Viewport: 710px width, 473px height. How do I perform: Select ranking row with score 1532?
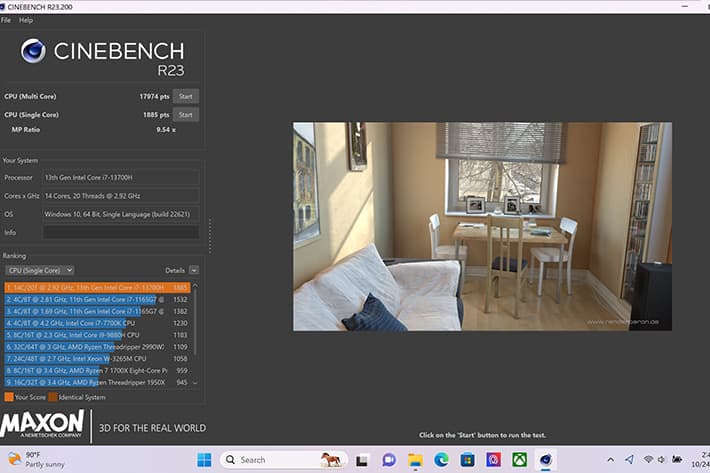97,299
